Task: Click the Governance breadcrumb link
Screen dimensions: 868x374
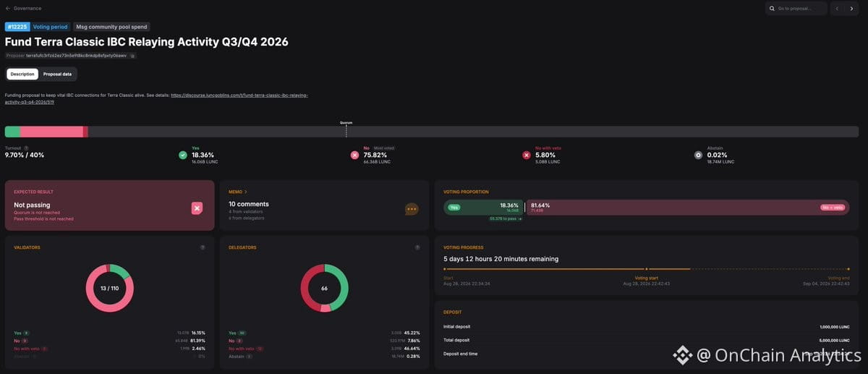Action: click(27, 8)
